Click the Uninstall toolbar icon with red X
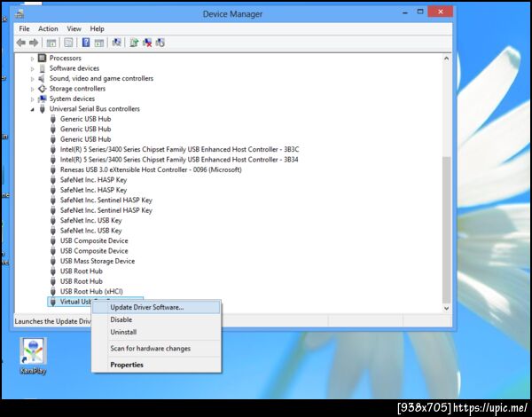 click(x=147, y=43)
